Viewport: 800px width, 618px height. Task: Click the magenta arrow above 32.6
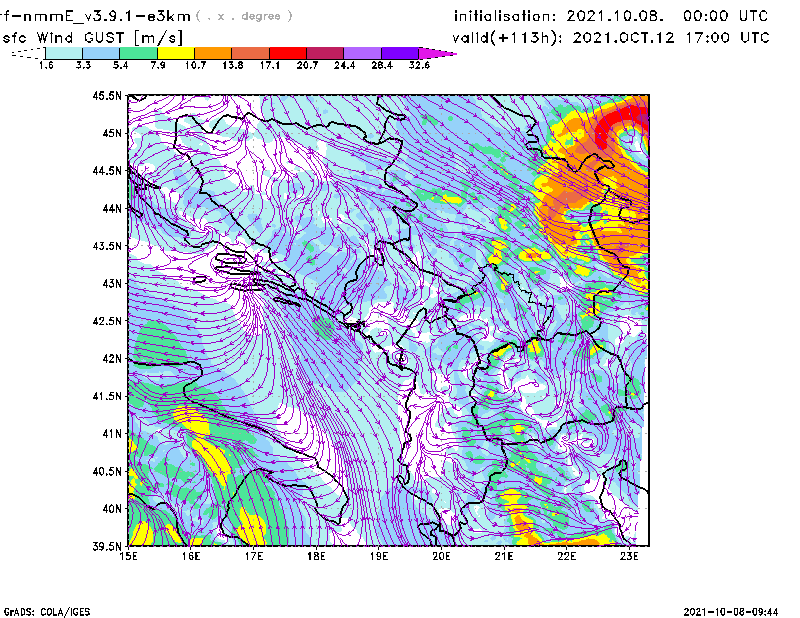point(437,53)
